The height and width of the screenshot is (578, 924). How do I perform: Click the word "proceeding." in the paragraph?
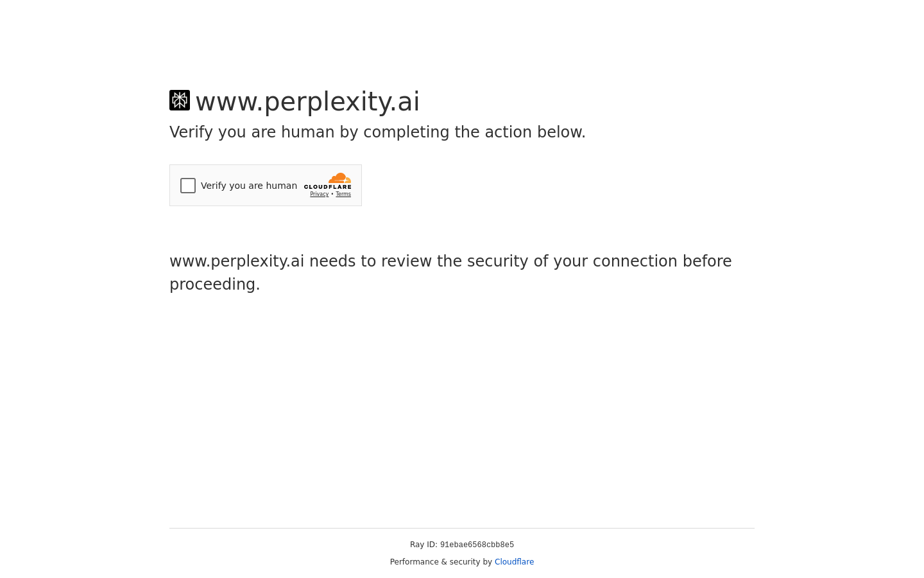214,285
